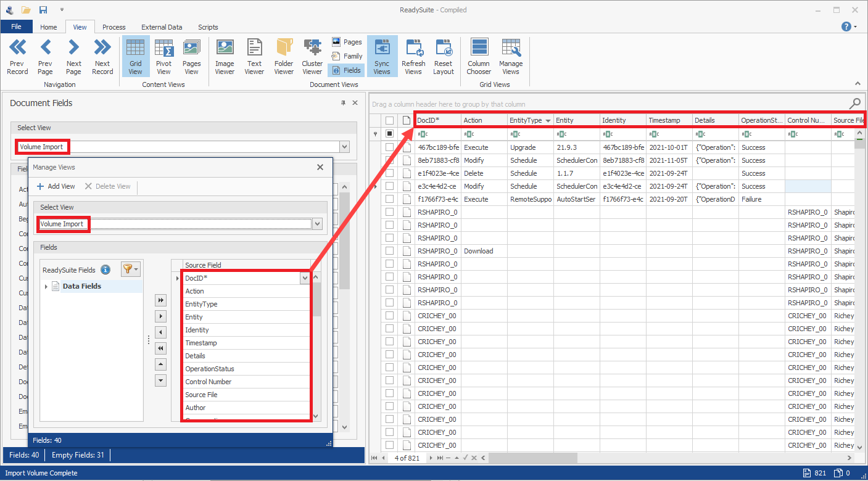Toggle the filter row checkbox indicator

coord(389,134)
